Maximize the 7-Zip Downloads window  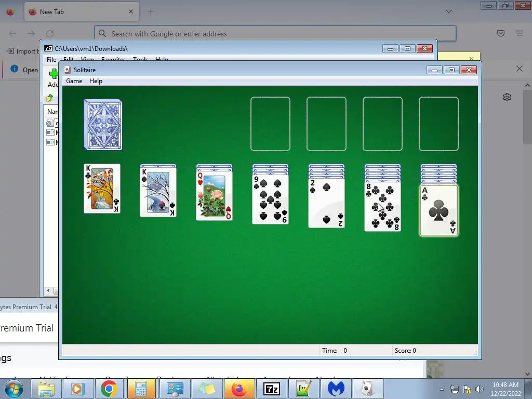[407, 48]
